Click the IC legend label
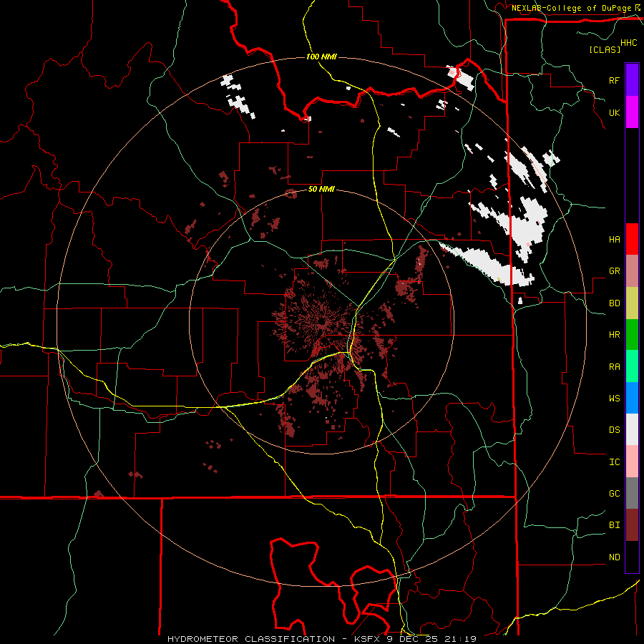This screenshot has height=644, width=644. (614, 462)
